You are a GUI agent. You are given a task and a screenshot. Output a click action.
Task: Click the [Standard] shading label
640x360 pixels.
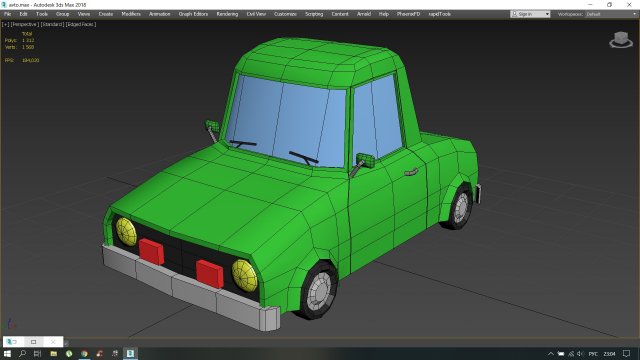(52, 24)
